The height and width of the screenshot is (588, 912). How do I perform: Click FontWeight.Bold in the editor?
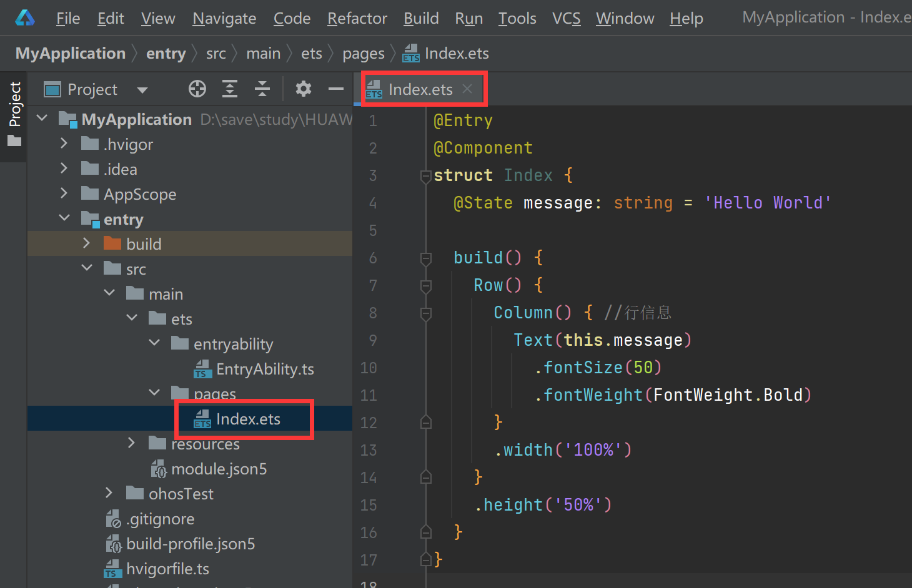[x=728, y=395]
